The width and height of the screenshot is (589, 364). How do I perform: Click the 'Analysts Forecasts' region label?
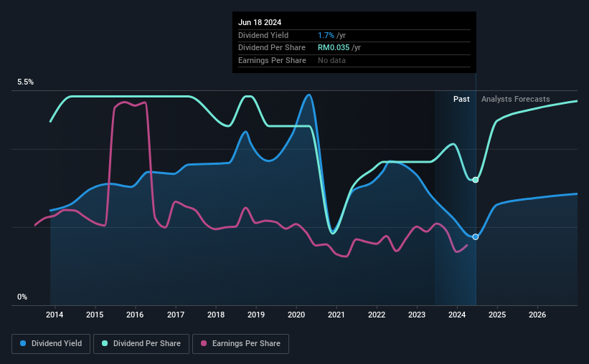[x=515, y=99]
